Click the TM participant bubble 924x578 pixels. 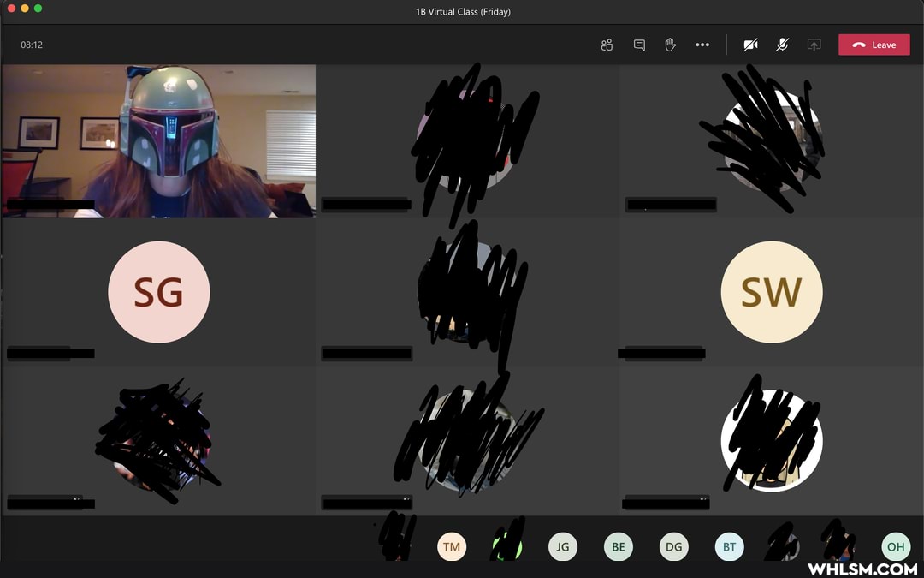point(452,546)
